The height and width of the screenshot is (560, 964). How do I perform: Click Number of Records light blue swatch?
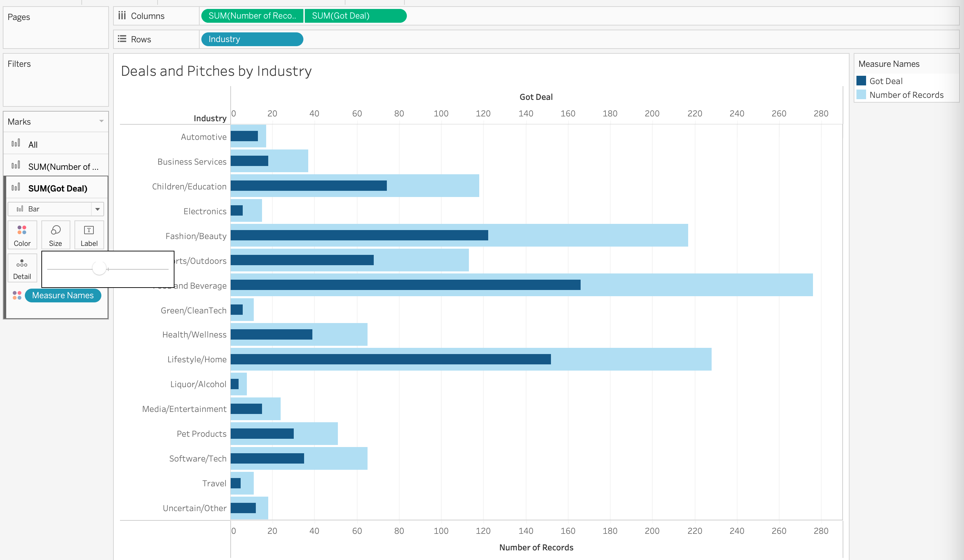861,95
